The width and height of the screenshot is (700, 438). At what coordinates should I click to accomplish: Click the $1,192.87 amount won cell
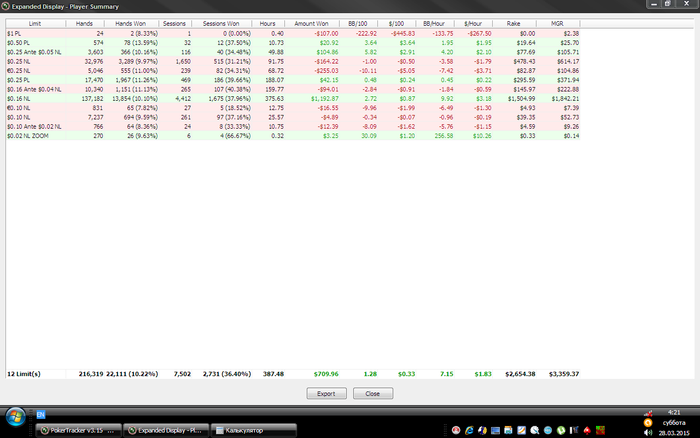[x=325, y=99]
